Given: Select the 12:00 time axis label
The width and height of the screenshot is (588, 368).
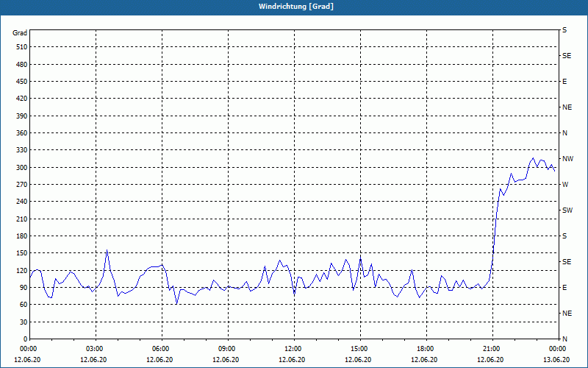Looking at the screenshot, I should [293, 348].
